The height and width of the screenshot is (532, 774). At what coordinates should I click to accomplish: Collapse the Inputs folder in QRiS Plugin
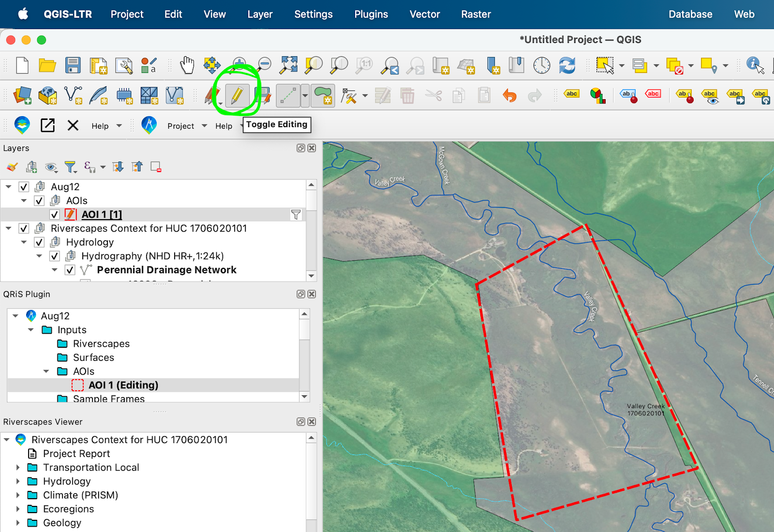pyautogui.click(x=31, y=330)
